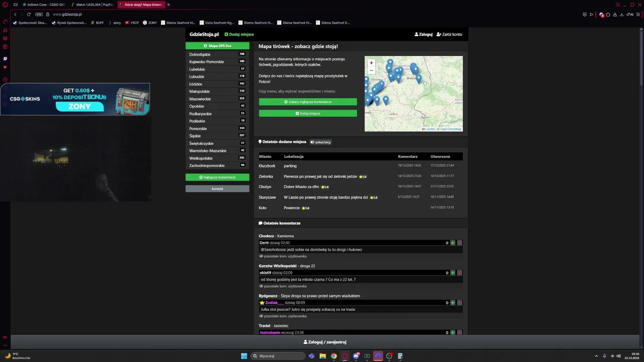644x362 pixels.
Task: Click the Wyszukaj taskbar search box
Action: 279,356
